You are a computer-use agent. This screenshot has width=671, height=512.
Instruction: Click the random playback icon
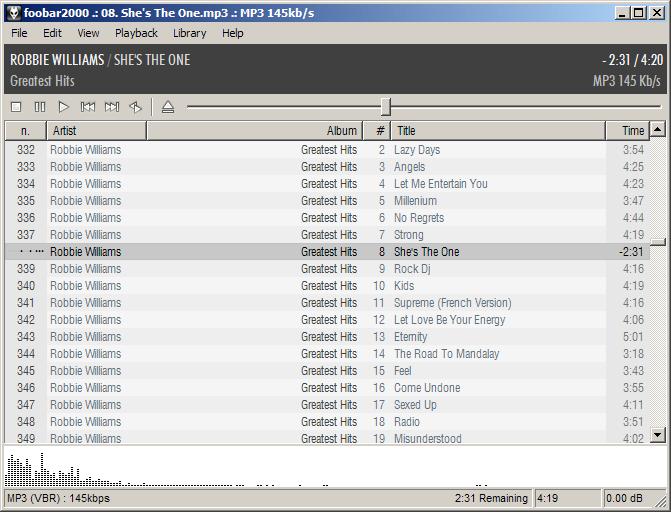pos(136,107)
